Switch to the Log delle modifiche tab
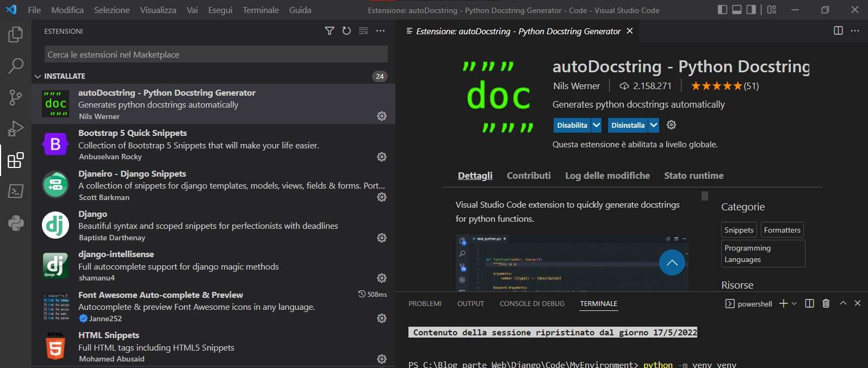Screen dimensions: 868x368 click(607, 176)
